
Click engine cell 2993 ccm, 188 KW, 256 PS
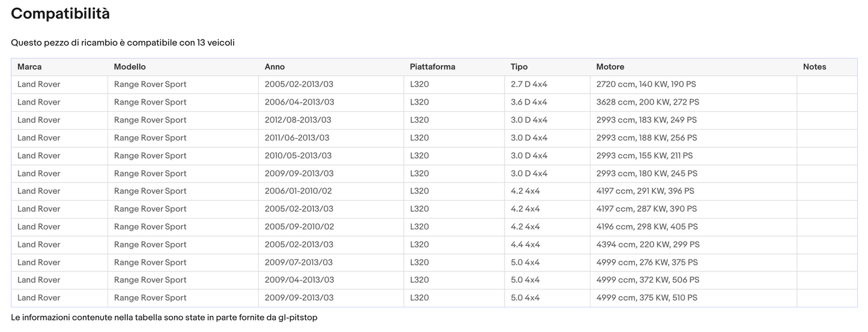pyautogui.click(x=646, y=137)
